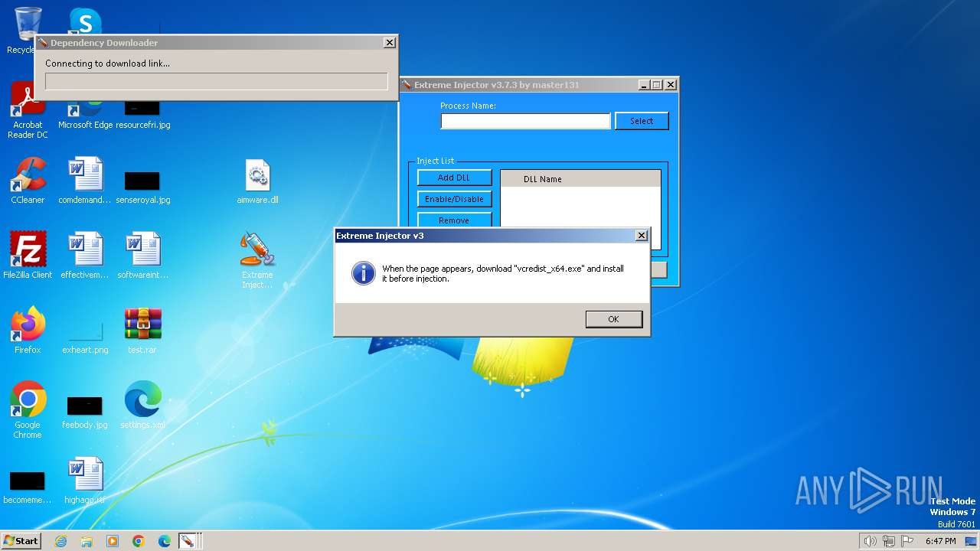This screenshot has width=980, height=551.
Task: Open Internet Explorer from the taskbar
Action: pos(60,541)
